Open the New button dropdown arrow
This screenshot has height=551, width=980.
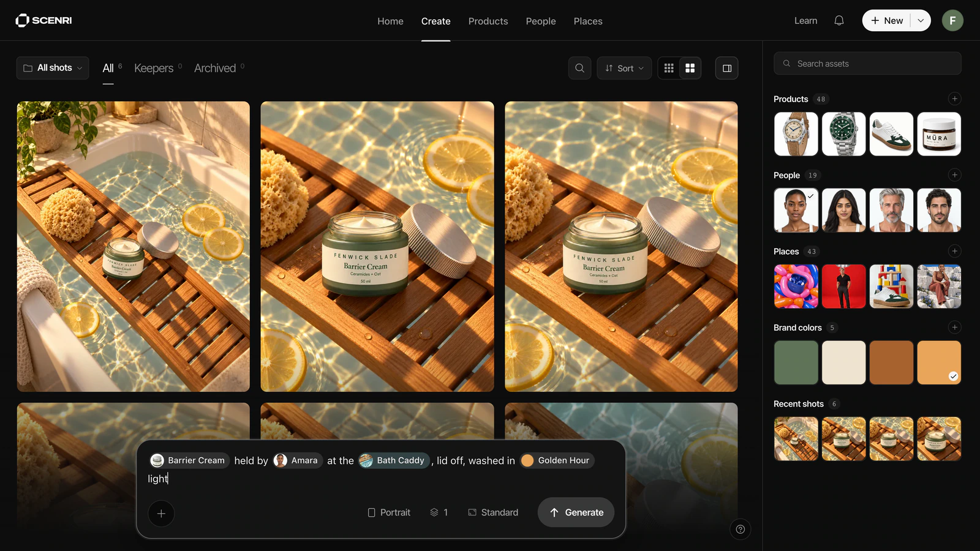(x=921, y=21)
